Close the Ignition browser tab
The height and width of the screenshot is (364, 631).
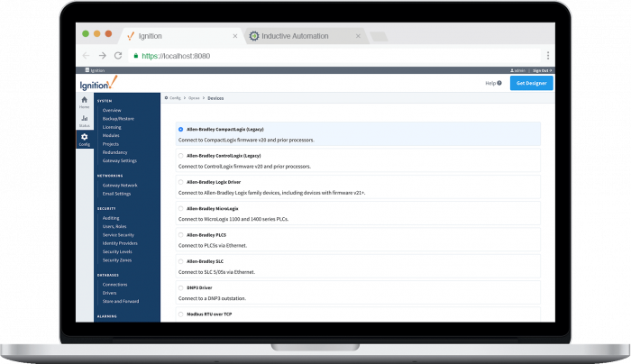[235, 36]
